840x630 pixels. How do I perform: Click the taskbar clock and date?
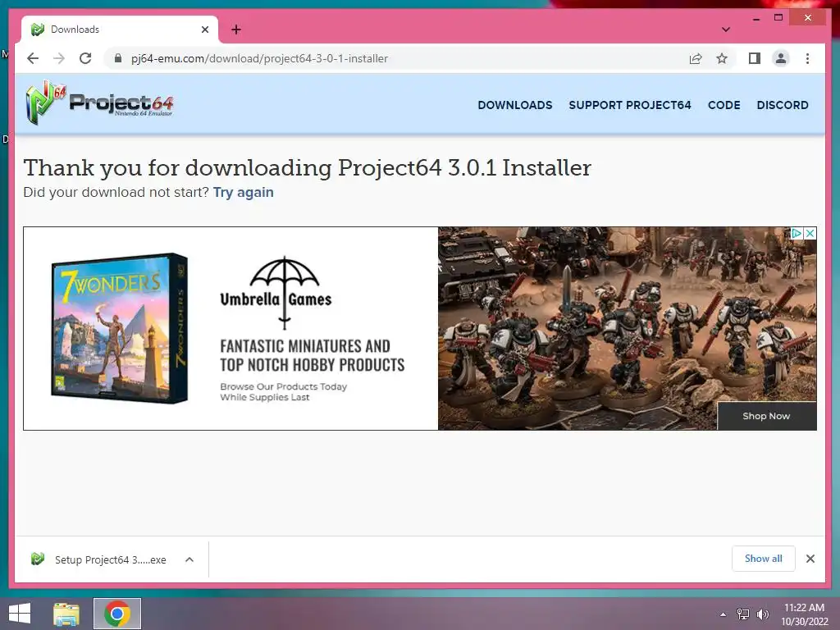pos(804,614)
